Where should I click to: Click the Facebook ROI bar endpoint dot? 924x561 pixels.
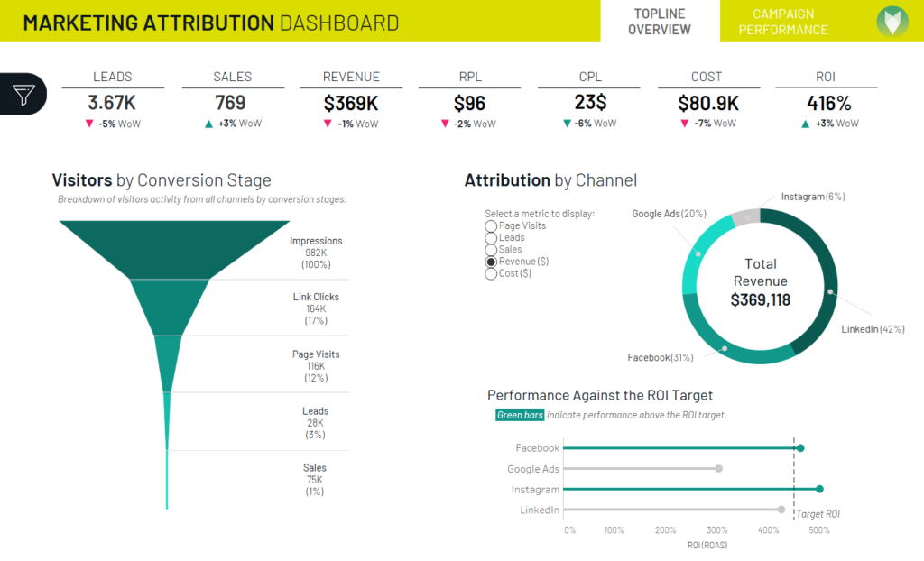point(800,448)
